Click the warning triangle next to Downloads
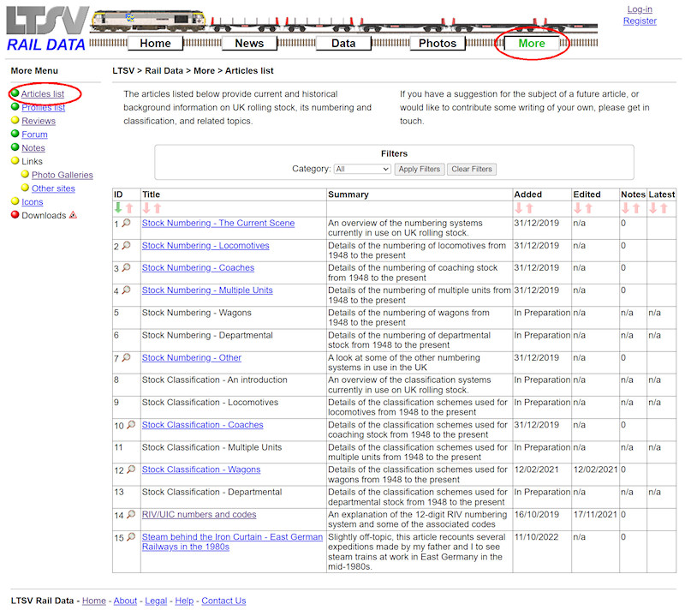 coord(73,215)
